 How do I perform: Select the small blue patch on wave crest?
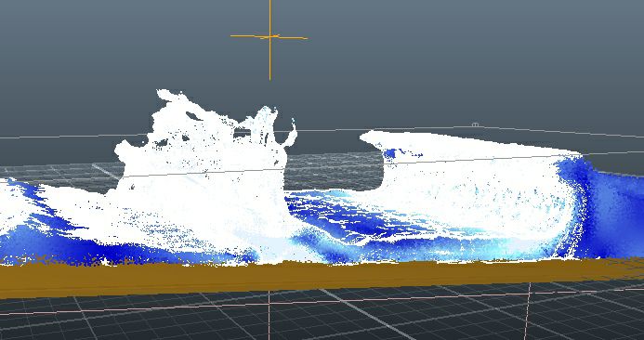coord(390,153)
